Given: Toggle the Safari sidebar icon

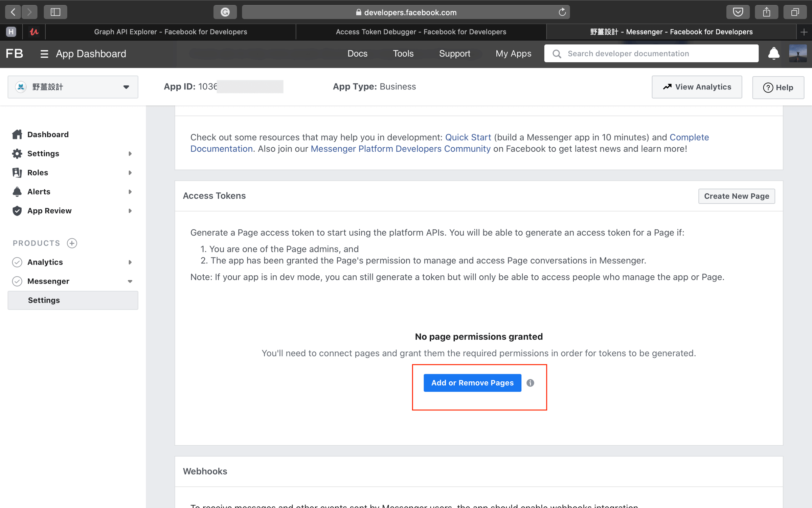Looking at the screenshot, I should (55, 12).
